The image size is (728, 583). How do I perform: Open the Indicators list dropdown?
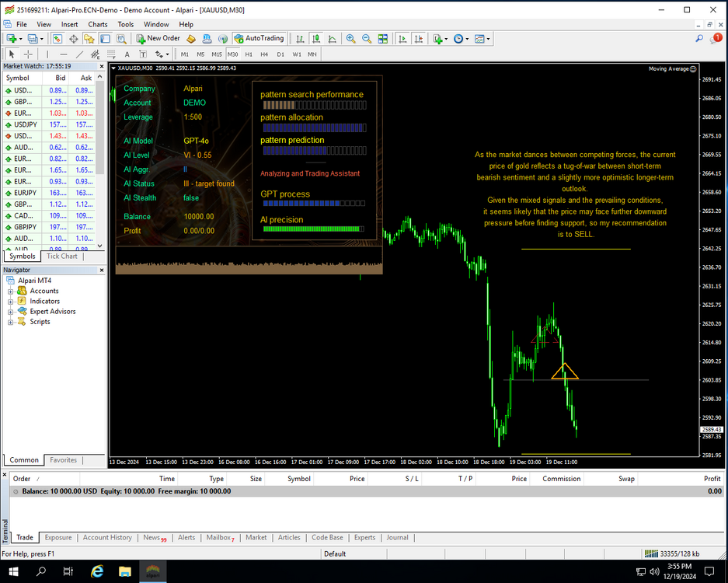[x=440, y=39]
